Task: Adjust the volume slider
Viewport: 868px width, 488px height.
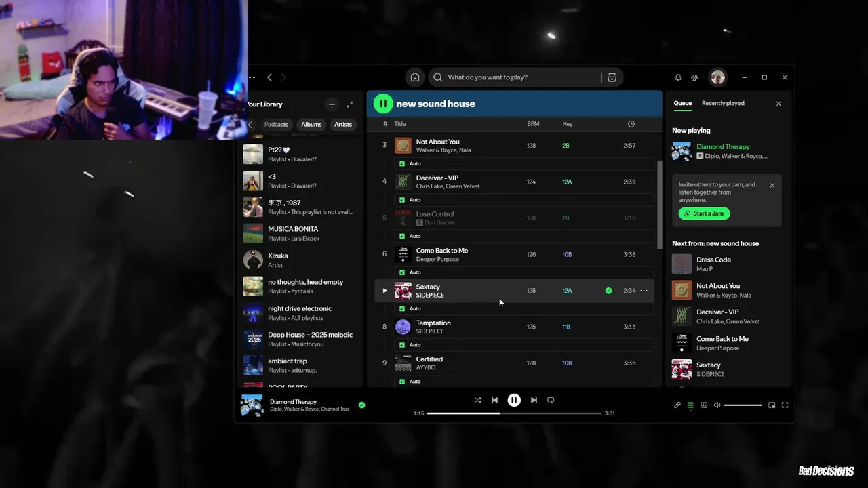Action: [x=743, y=405]
